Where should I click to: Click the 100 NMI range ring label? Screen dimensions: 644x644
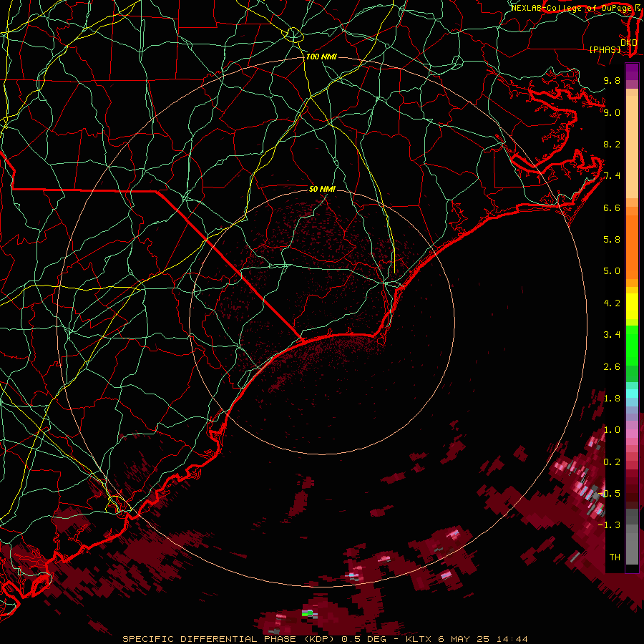[x=321, y=57]
